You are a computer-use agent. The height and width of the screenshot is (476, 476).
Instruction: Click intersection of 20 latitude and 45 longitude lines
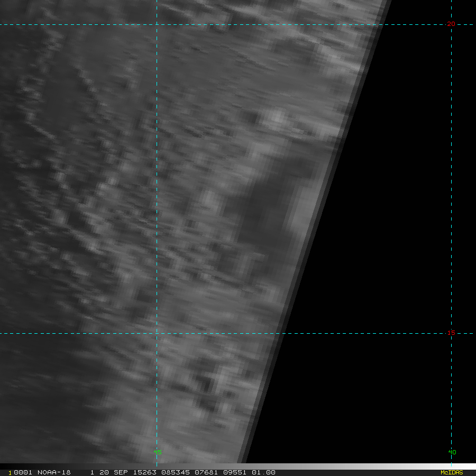(x=157, y=24)
